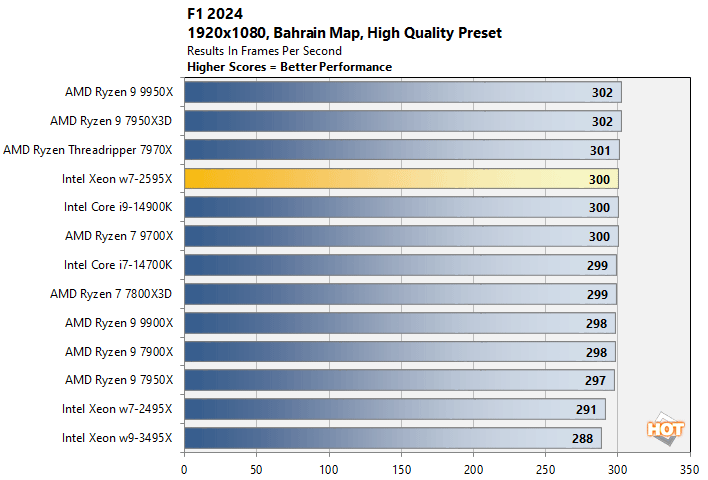Select the 'AMD Ryzen 7 7800X3D' label

(111, 294)
